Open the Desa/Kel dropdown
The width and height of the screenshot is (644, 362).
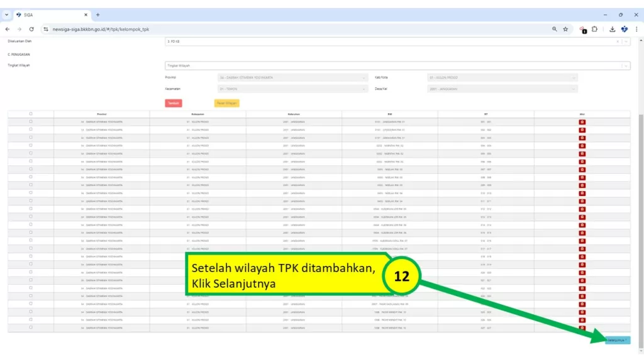click(502, 89)
